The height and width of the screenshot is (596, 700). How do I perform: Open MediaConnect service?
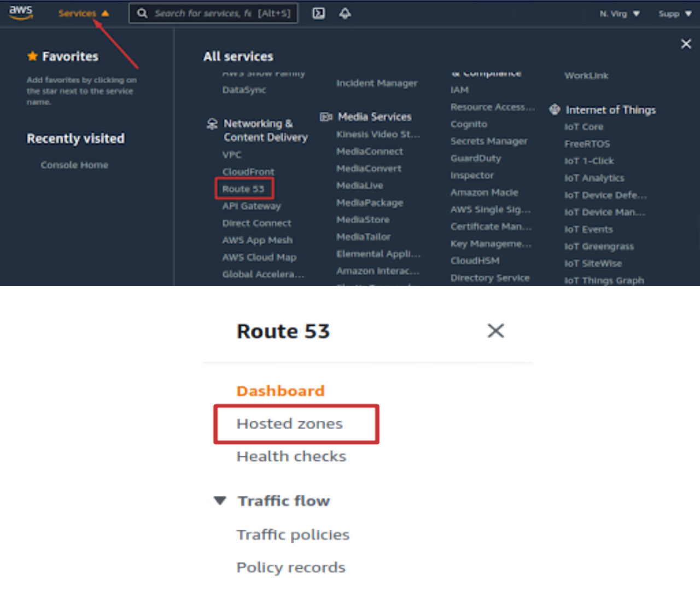[370, 151]
